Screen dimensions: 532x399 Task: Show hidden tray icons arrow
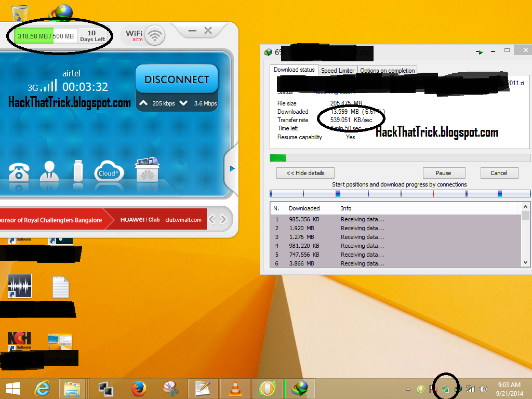tap(408, 389)
